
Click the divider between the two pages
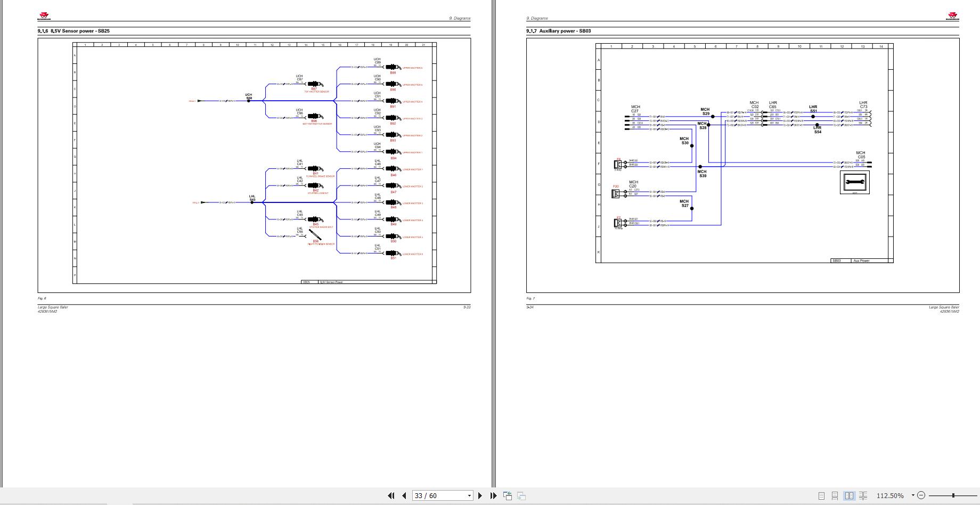click(x=494, y=240)
